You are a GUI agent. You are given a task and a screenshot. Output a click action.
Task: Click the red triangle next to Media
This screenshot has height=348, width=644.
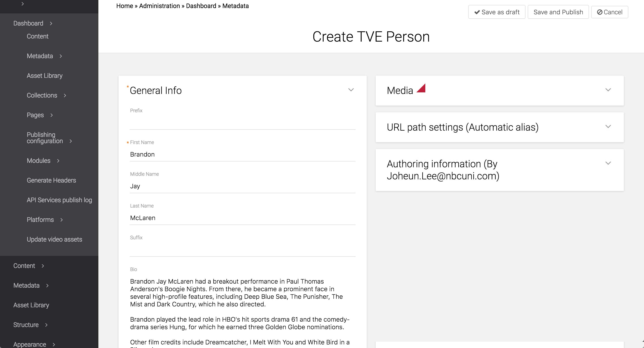pos(422,89)
